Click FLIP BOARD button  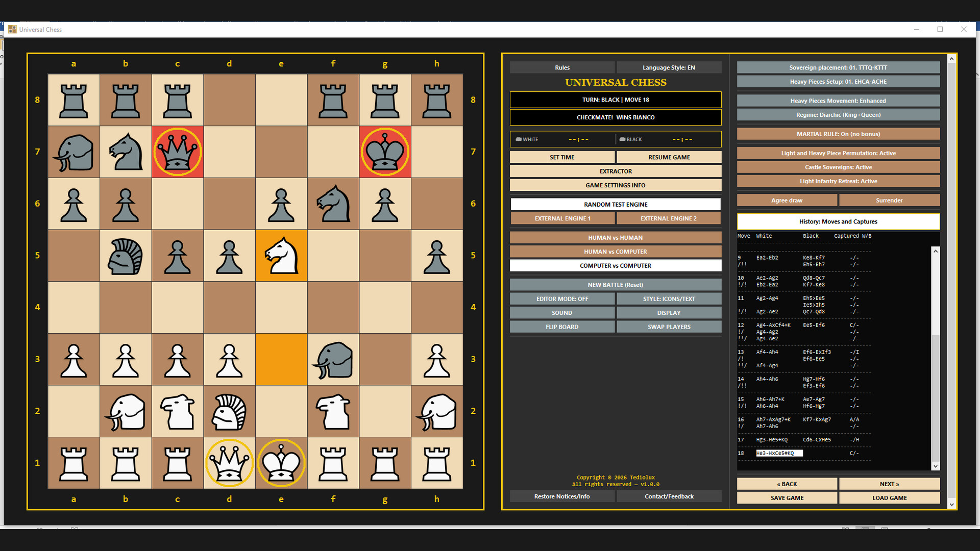pyautogui.click(x=562, y=327)
